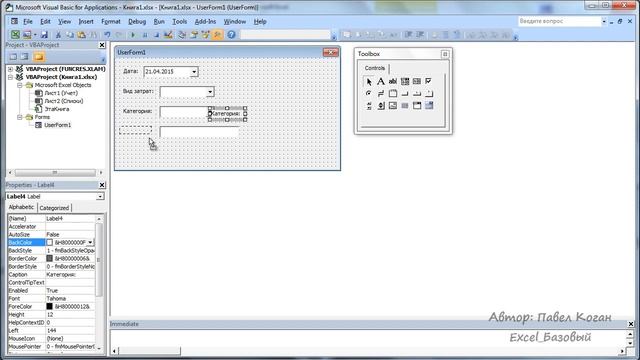This screenshot has width=640, height=360.
Task: Select the CommandButton control in Toolbox
Action: tap(404, 93)
